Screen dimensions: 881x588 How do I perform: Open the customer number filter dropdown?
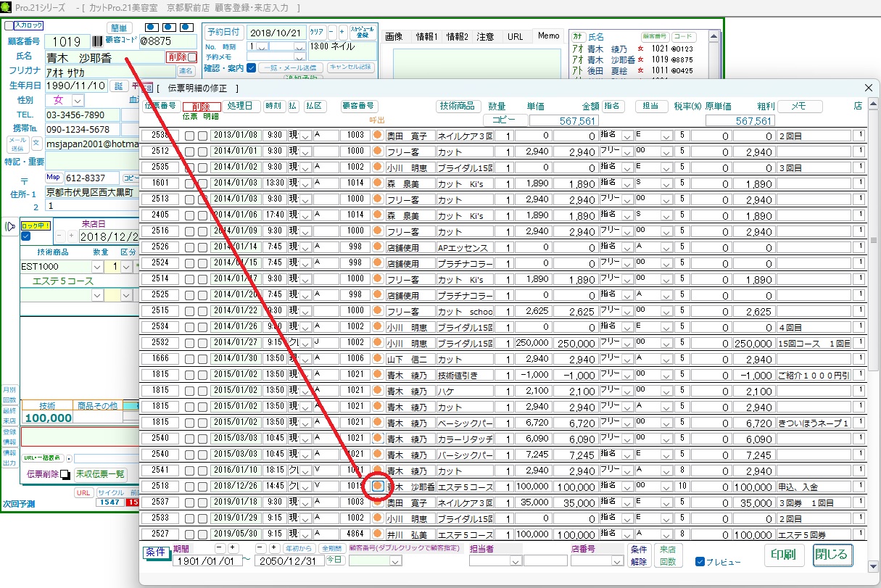(x=396, y=561)
